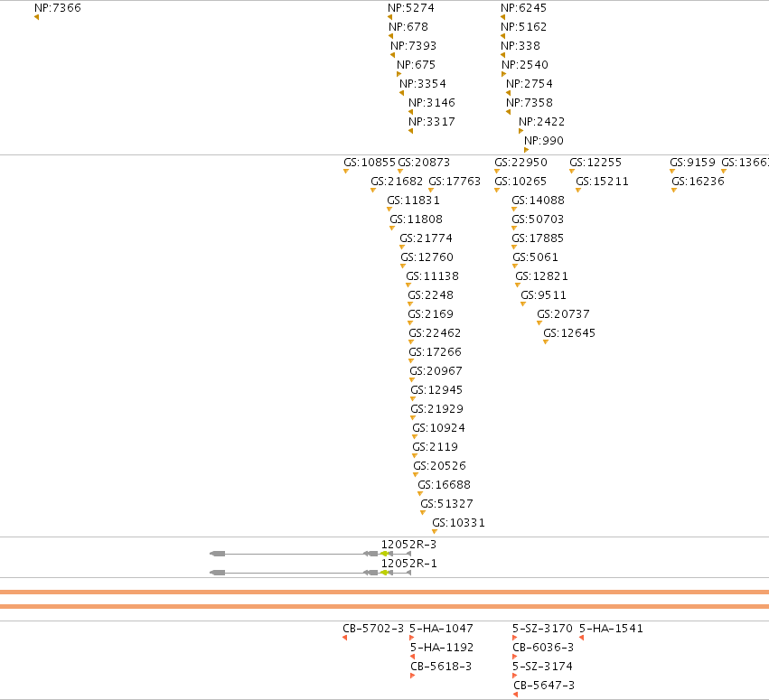Select the GS:22462 label
The image size is (769, 700).
point(435,333)
